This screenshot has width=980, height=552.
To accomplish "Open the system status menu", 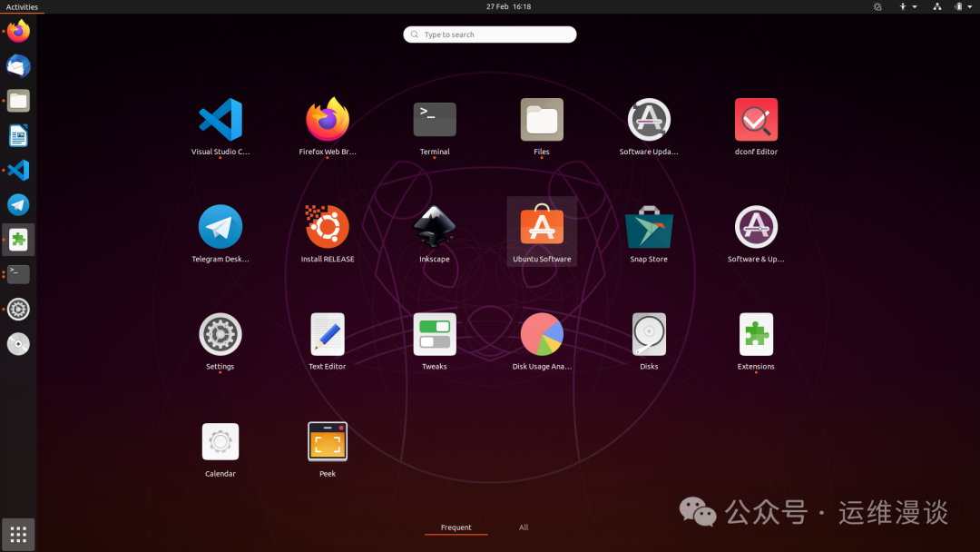I will 962,6.
